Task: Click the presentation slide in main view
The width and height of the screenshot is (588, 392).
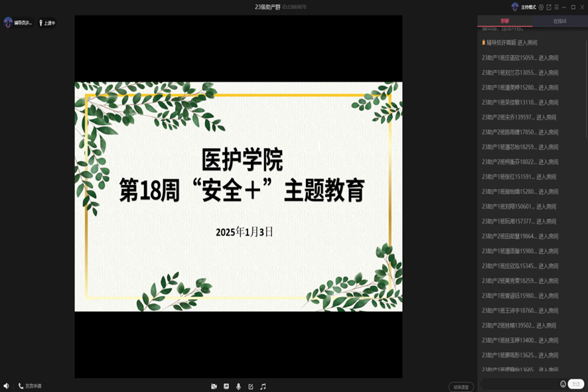Action: (238, 196)
